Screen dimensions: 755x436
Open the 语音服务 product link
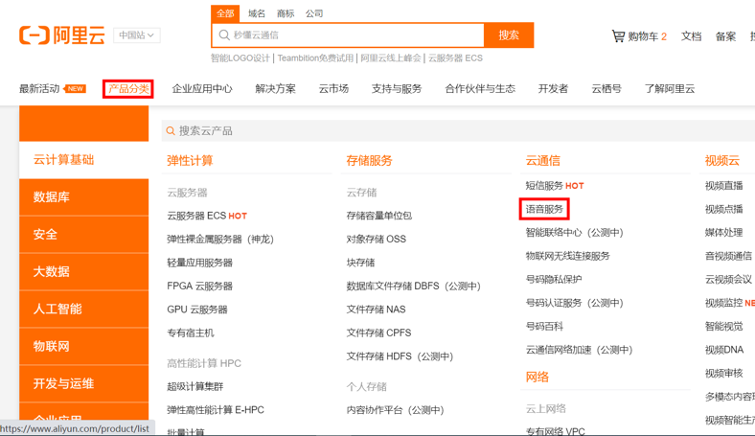point(545,209)
